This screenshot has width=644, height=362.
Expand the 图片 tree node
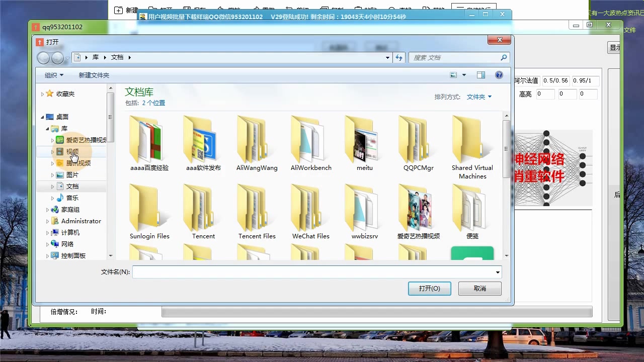[52, 175]
